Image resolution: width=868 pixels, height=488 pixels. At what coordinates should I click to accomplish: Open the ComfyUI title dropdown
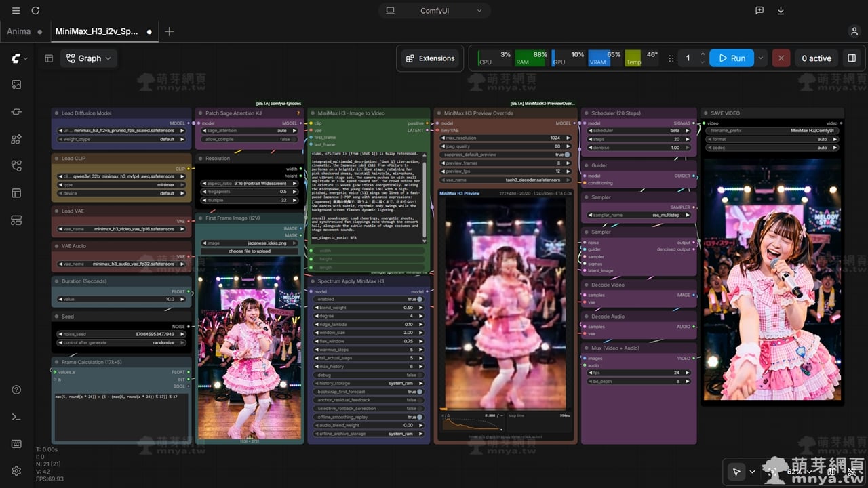point(434,11)
